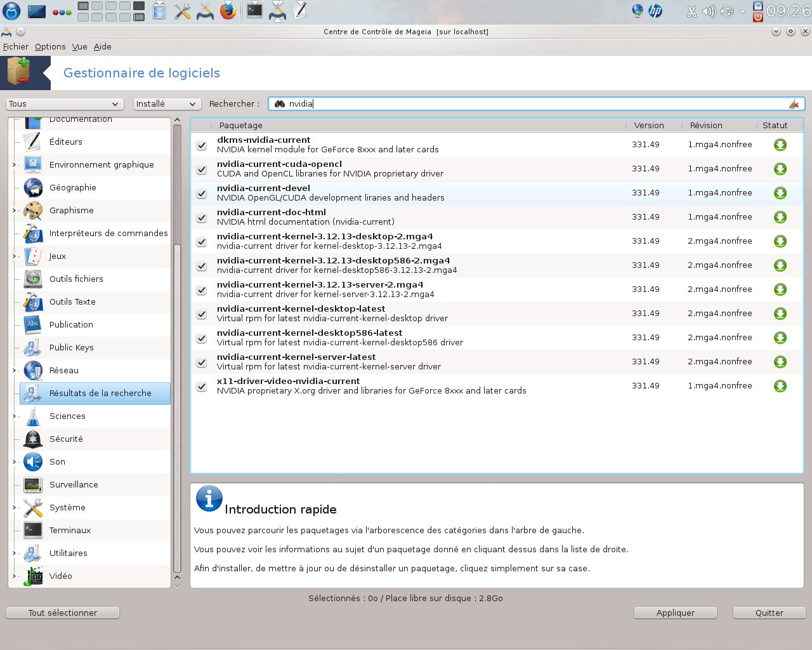
Task: Uncheck nvidia-current-kernel-3.12.13-server-2.mga4 package
Action: tap(202, 290)
